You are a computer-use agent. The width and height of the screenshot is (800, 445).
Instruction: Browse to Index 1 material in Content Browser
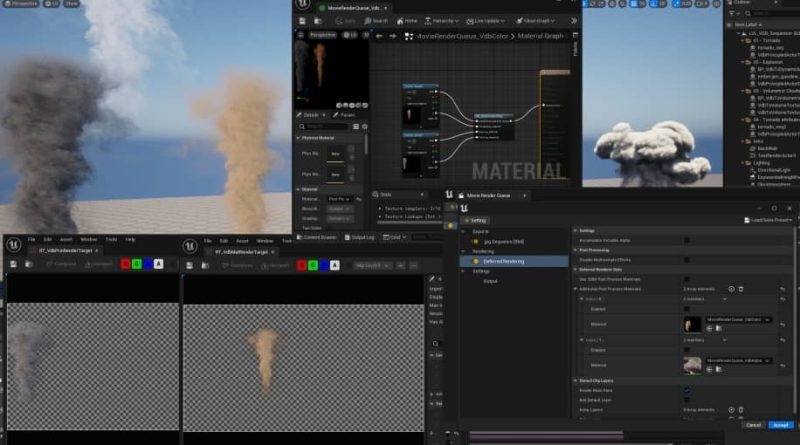[x=718, y=369]
